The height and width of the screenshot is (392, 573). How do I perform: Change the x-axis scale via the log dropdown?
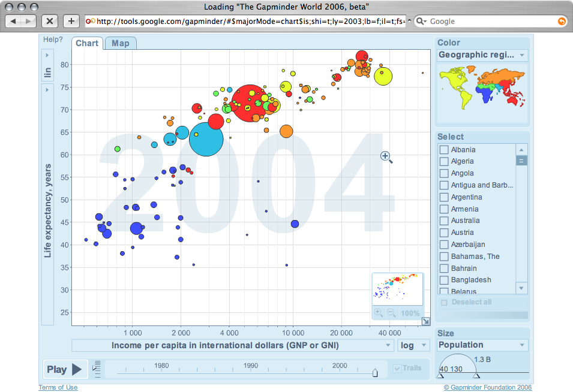413,345
